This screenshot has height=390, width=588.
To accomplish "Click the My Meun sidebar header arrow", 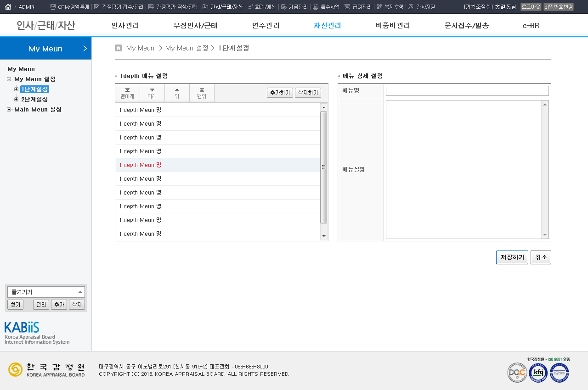I will pos(85,48).
